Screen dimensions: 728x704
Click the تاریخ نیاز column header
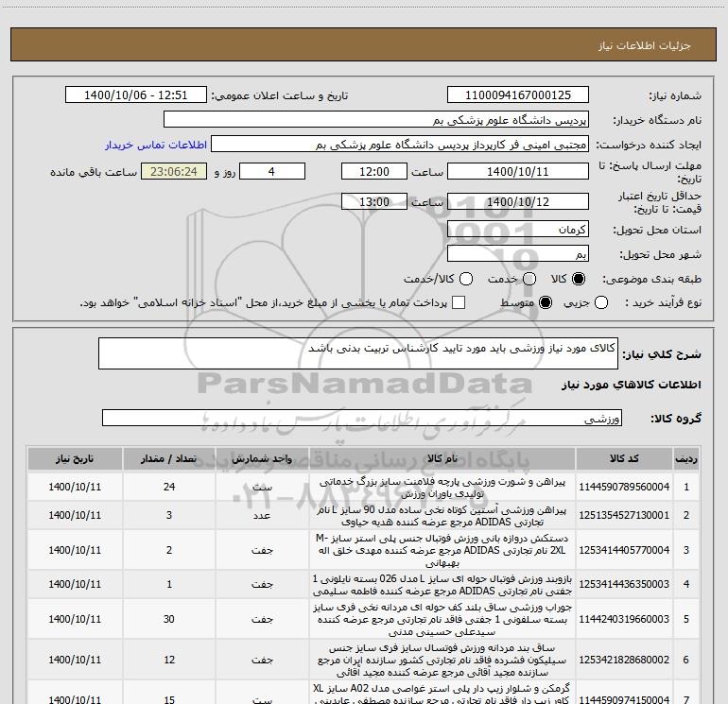pos(75,458)
